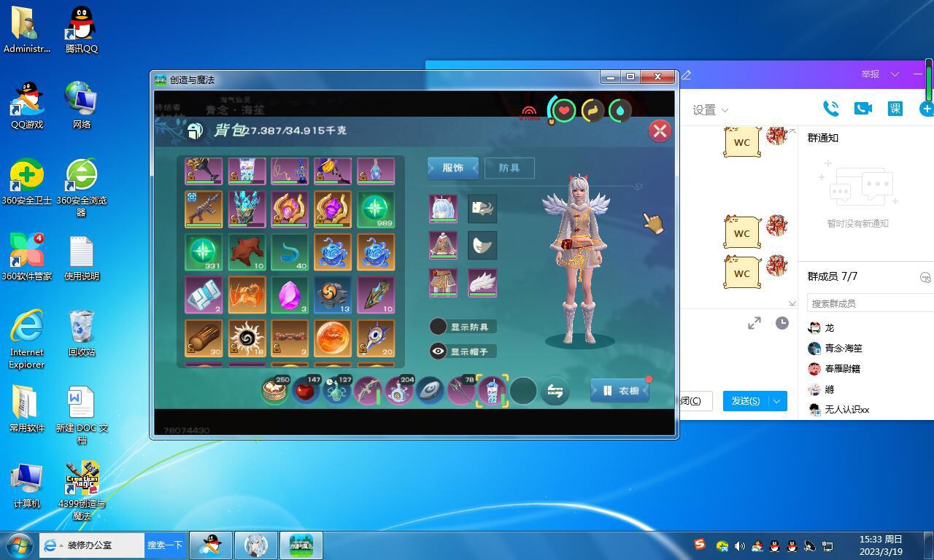Close the backpack with the red X

(660, 131)
